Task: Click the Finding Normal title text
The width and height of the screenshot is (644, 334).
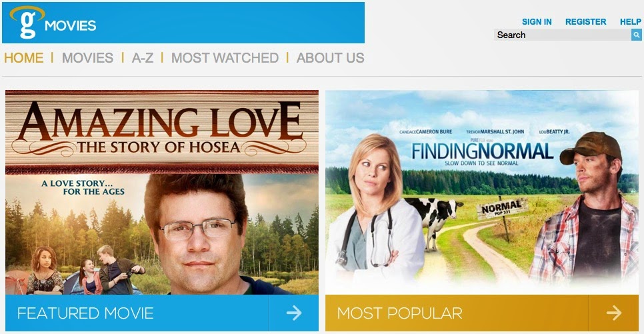Action: 482,151
